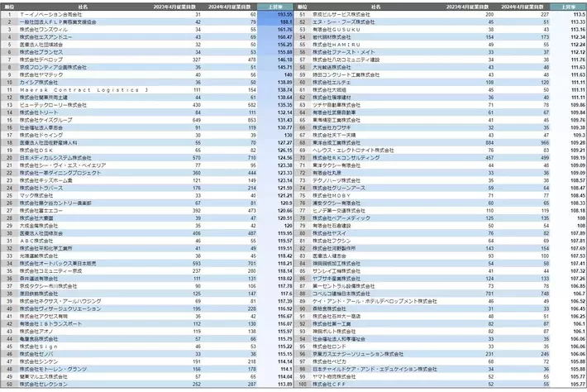Select the ABC株式会社 company cell
Screen dimensions: 587x392
pyautogui.click(x=34, y=240)
